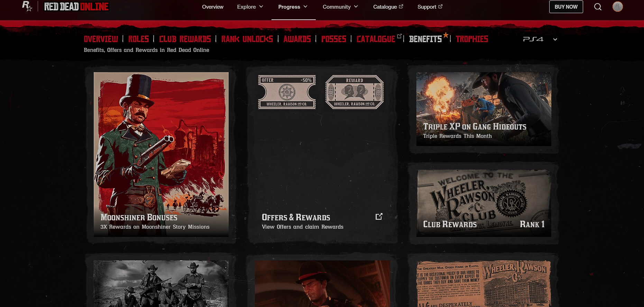Screen dimensions: 644x307
Task: Click '3X Rewards on Moonshiner Story Missions' text
Action: (x=155, y=227)
